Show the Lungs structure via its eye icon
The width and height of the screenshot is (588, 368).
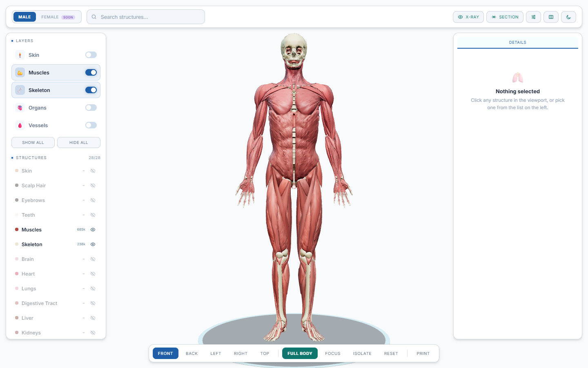click(93, 289)
